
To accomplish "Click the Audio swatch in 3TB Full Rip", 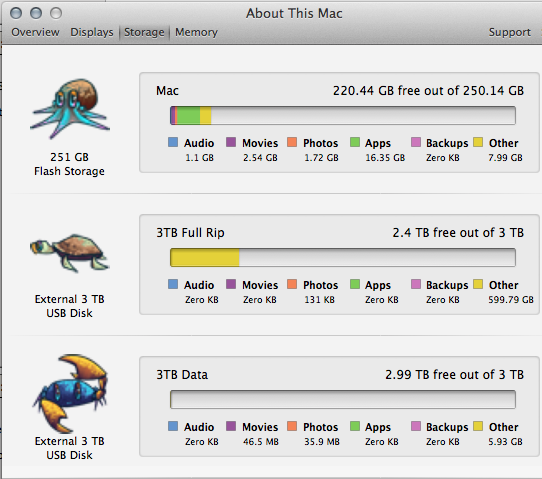I will click(173, 284).
